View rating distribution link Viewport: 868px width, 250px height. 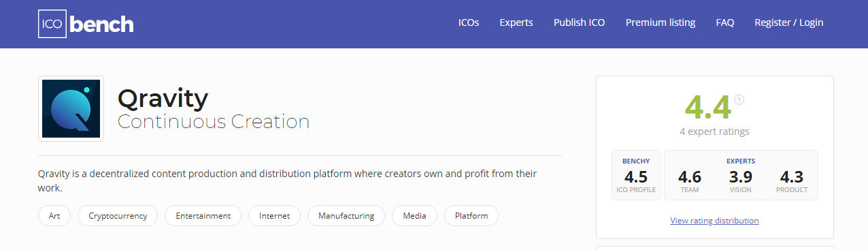[x=714, y=221]
